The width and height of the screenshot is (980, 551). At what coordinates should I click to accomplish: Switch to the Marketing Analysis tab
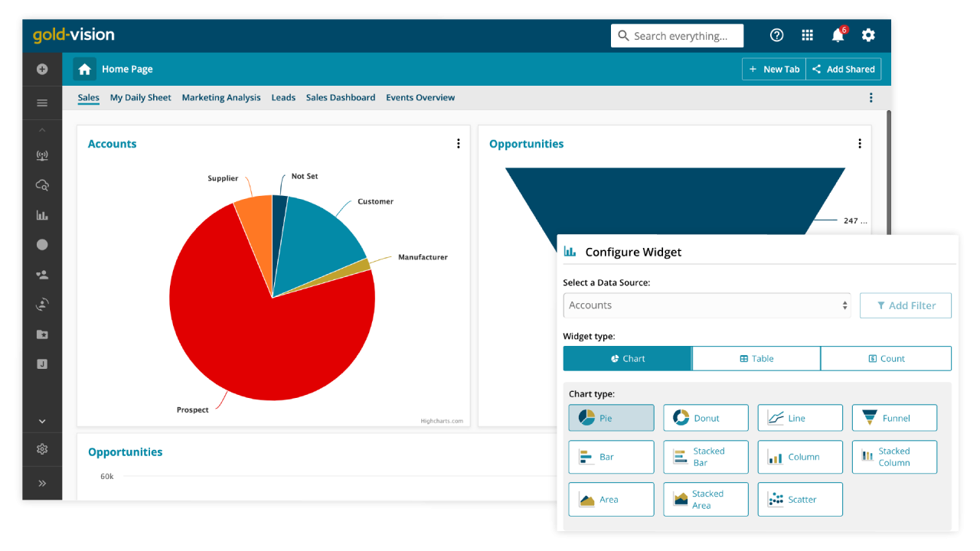pos(221,97)
